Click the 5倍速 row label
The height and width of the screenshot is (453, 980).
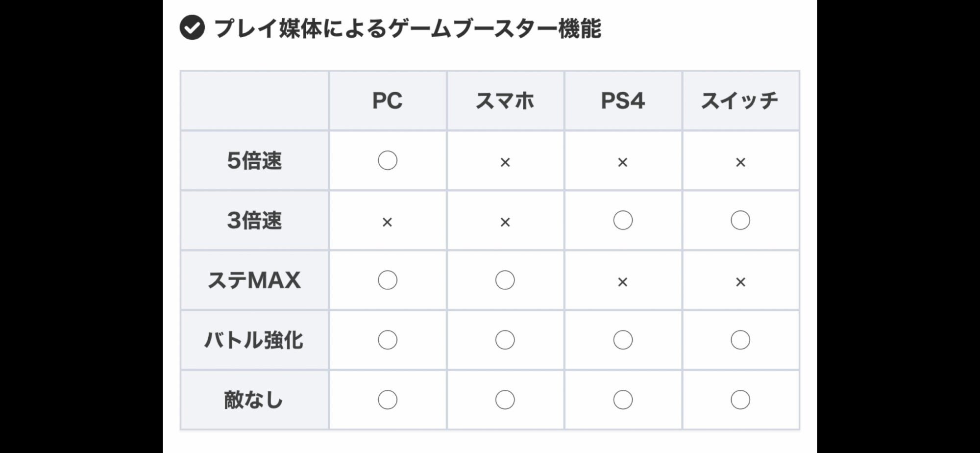point(254,161)
